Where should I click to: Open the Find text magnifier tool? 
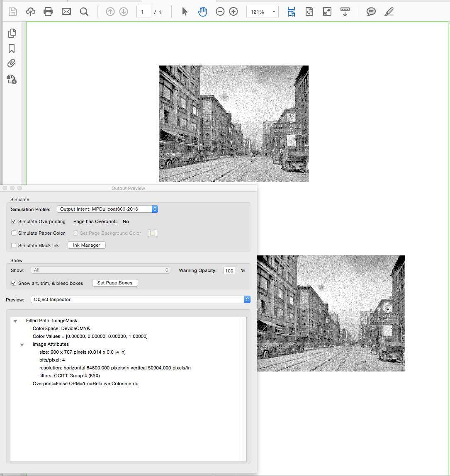point(84,12)
